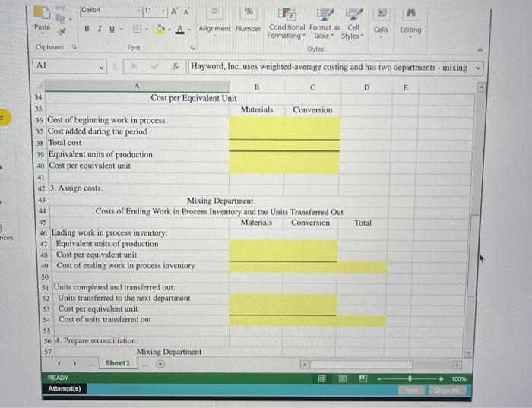Viewport: 532px width, 408px height.
Task: Click the zoom slider handle
Action: coord(410,378)
